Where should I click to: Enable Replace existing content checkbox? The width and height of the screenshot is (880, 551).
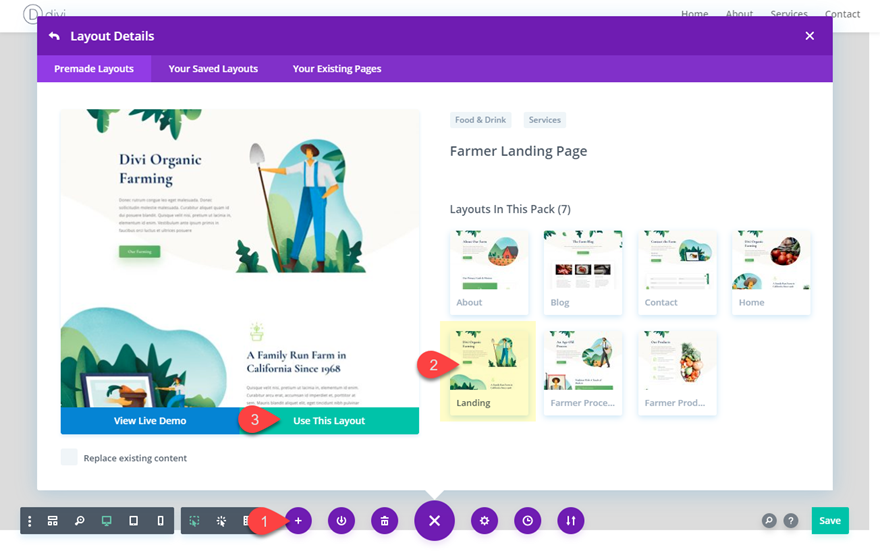pos(69,457)
